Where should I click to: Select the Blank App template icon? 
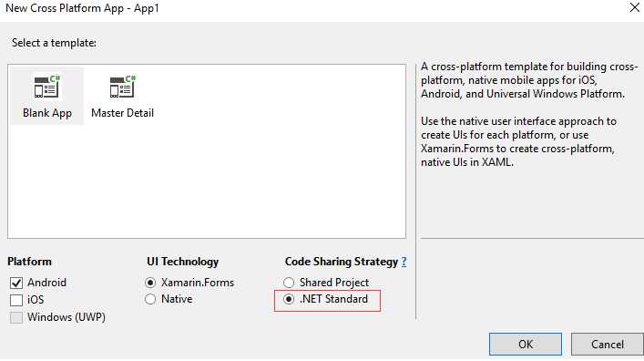pos(46,87)
